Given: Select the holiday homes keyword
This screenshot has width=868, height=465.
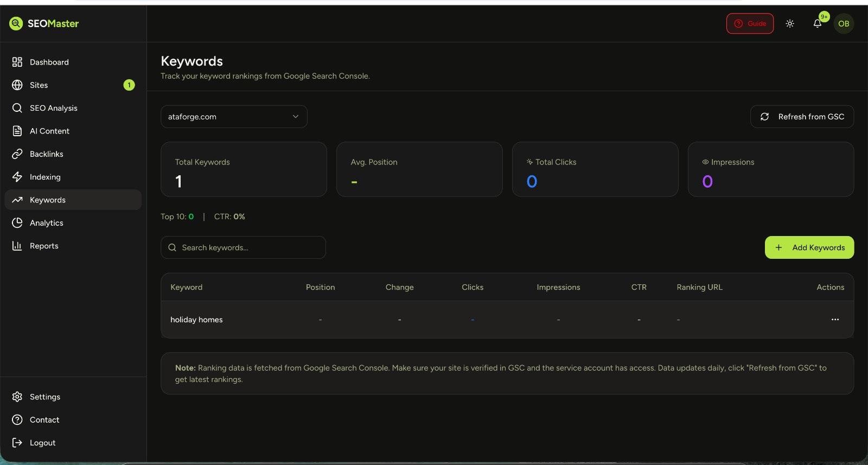Looking at the screenshot, I should click(196, 320).
